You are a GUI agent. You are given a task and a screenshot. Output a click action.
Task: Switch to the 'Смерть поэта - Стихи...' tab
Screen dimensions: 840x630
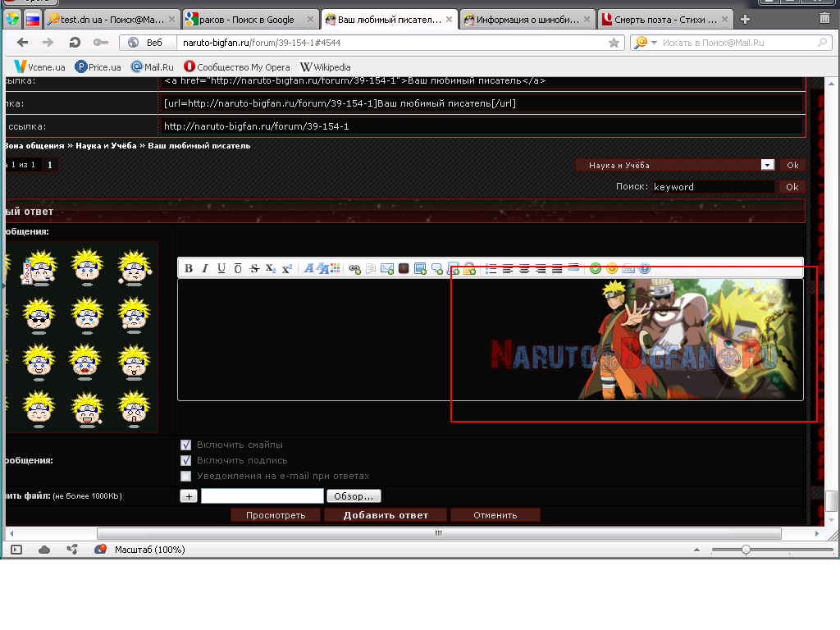click(x=664, y=20)
